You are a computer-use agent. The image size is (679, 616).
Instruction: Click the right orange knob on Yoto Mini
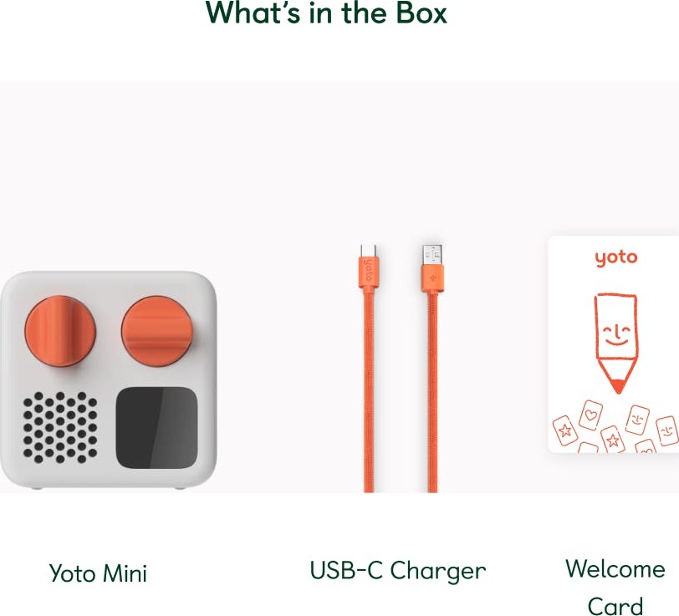[156, 331]
